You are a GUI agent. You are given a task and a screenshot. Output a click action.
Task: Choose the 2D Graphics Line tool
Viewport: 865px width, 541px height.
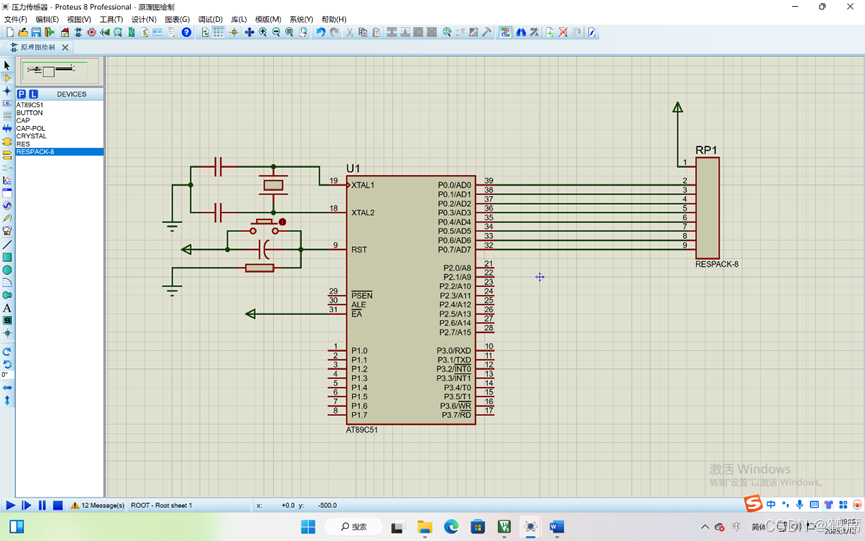point(7,244)
